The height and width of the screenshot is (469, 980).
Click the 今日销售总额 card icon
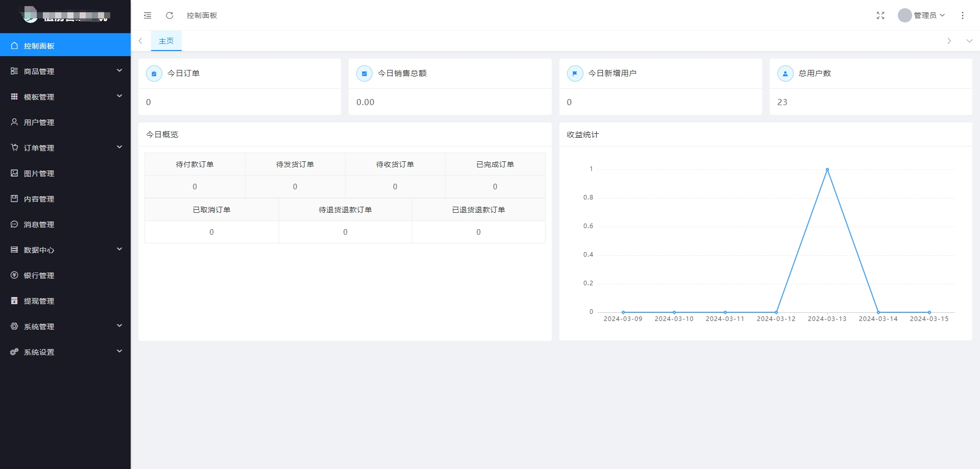point(364,73)
